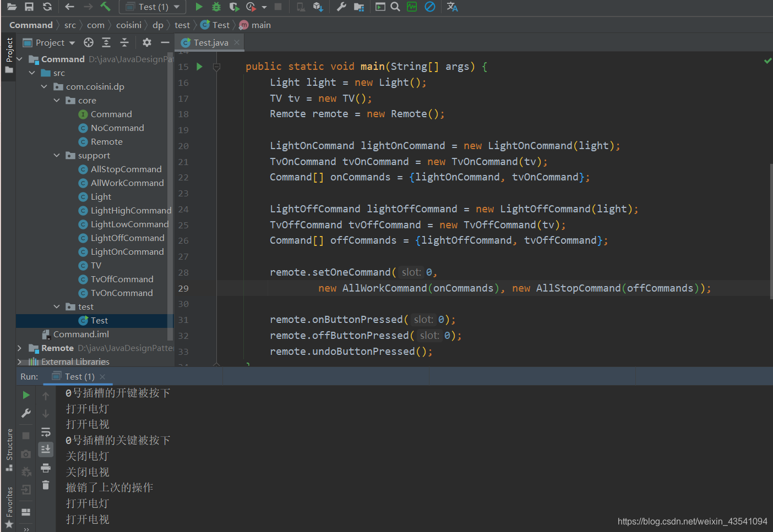Run with coverage using the shield icon
Screen dimensions: 773x532
click(x=234, y=7)
